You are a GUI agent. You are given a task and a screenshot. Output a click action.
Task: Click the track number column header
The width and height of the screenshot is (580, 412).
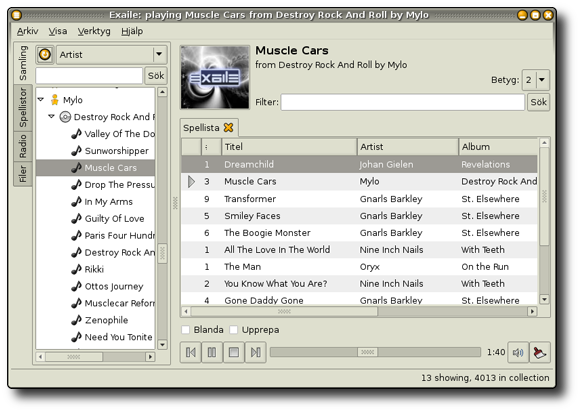click(211, 147)
